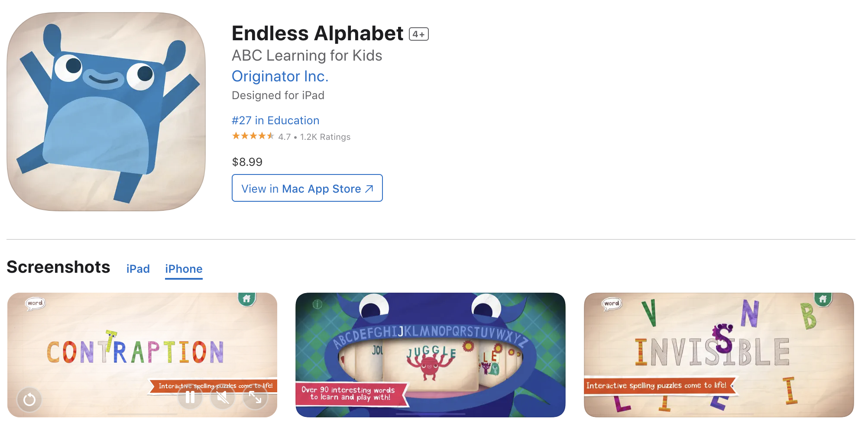The height and width of the screenshot is (439, 868).
Task: Click the info icon in Juggle screenshot
Action: pos(317,304)
